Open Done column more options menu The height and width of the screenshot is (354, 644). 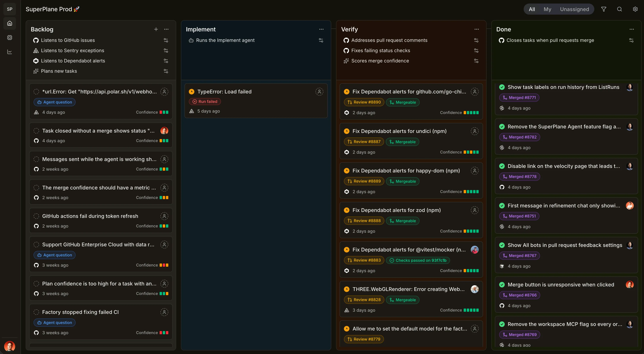[x=632, y=29]
